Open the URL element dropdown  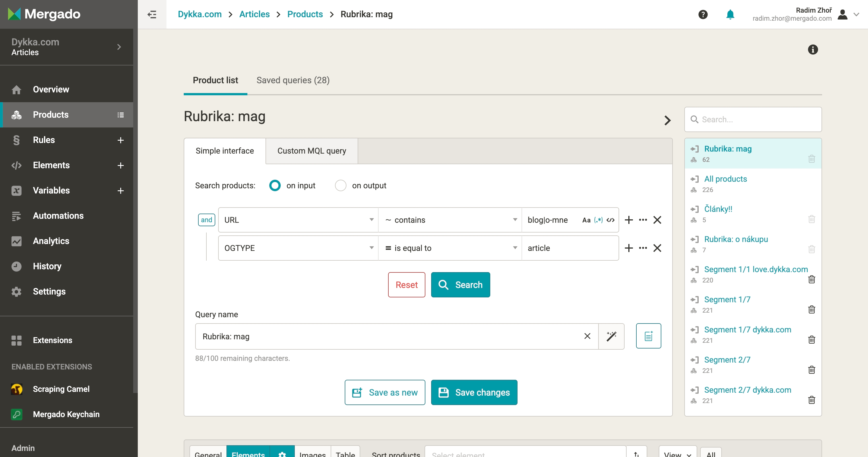[298, 220]
